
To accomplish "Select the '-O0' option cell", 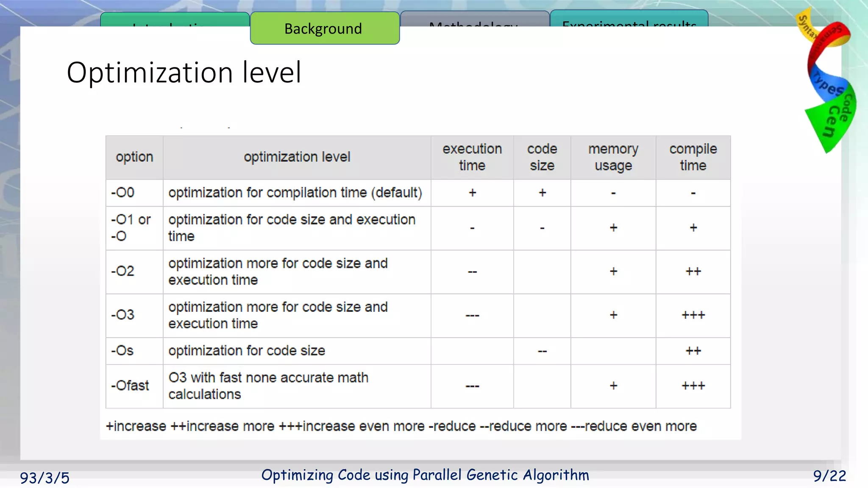I will click(134, 193).
